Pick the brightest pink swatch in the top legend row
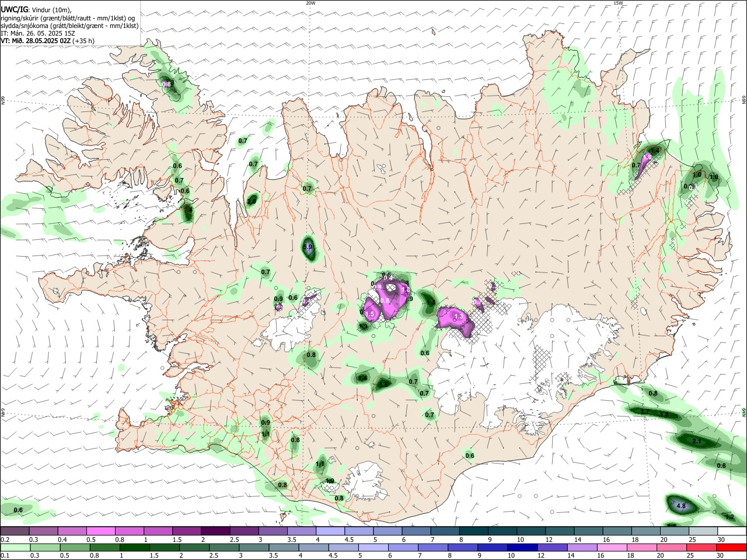Viewport: 747px width, 560px height. tap(100, 531)
